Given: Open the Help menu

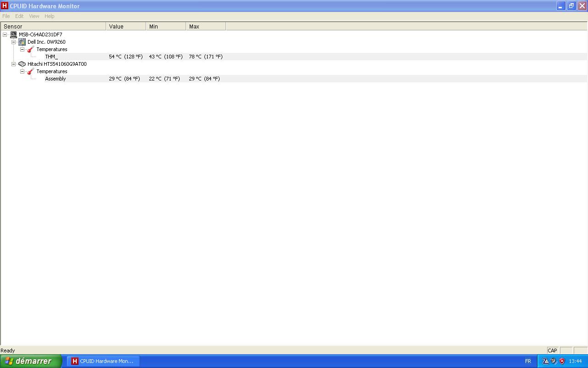Looking at the screenshot, I should coord(50,16).
